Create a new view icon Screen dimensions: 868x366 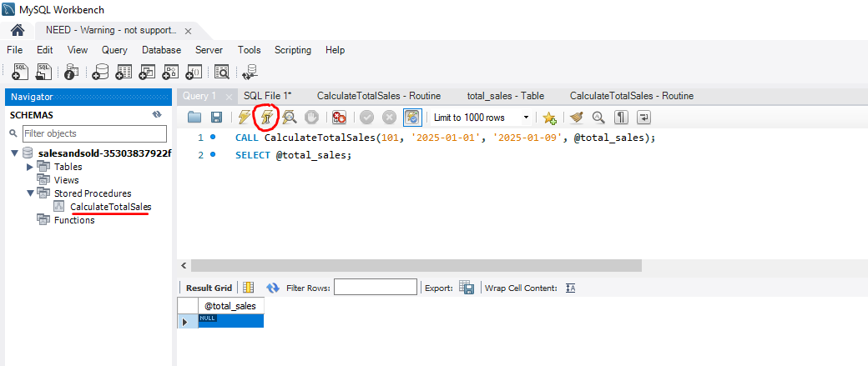147,72
